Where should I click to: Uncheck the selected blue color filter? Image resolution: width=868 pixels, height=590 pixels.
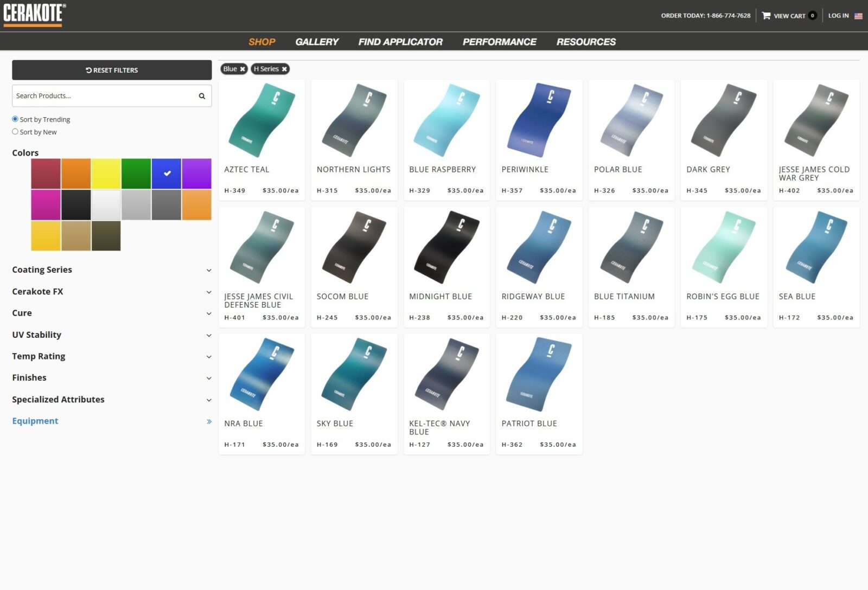coord(167,174)
